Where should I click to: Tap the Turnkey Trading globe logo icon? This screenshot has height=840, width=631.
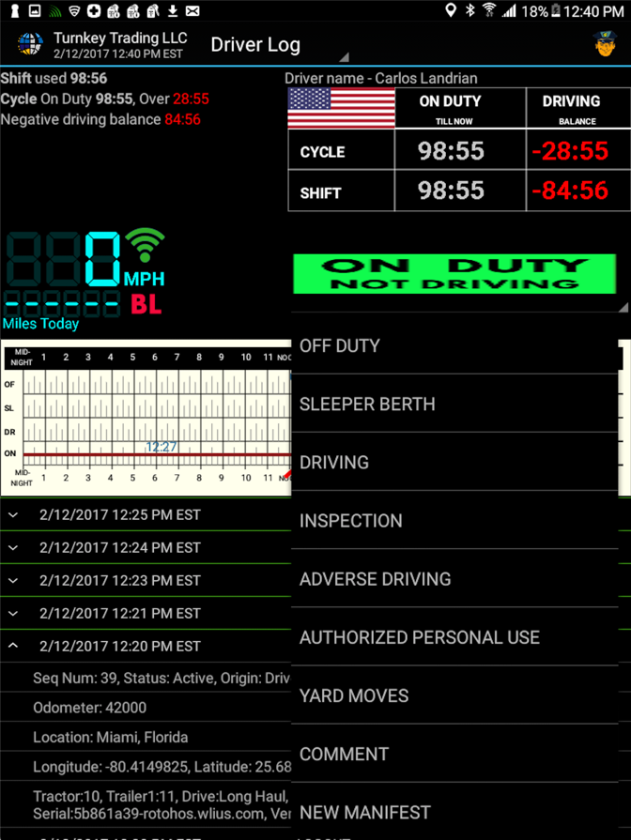pyautogui.click(x=30, y=44)
